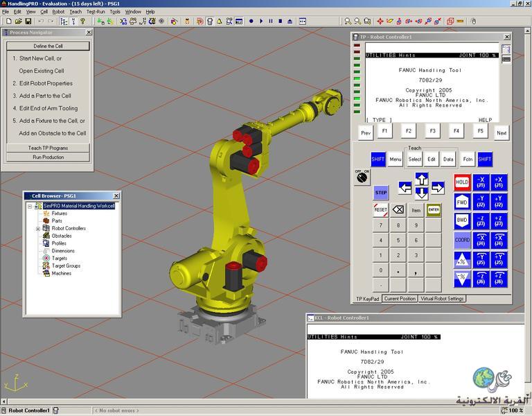The width and height of the screenshot is (532, 416).
Task: Click the Play triangle toolbar button
Action: pyautogui.click(x=261, y=21)
